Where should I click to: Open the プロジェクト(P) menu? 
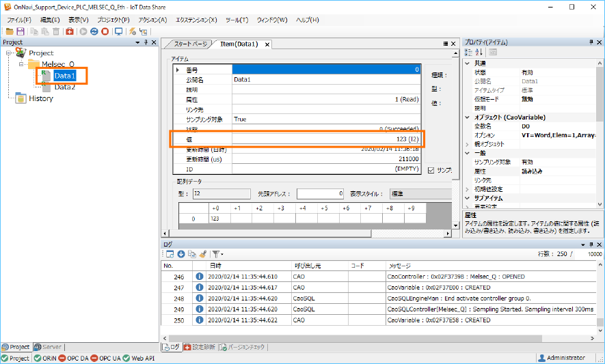113,20
